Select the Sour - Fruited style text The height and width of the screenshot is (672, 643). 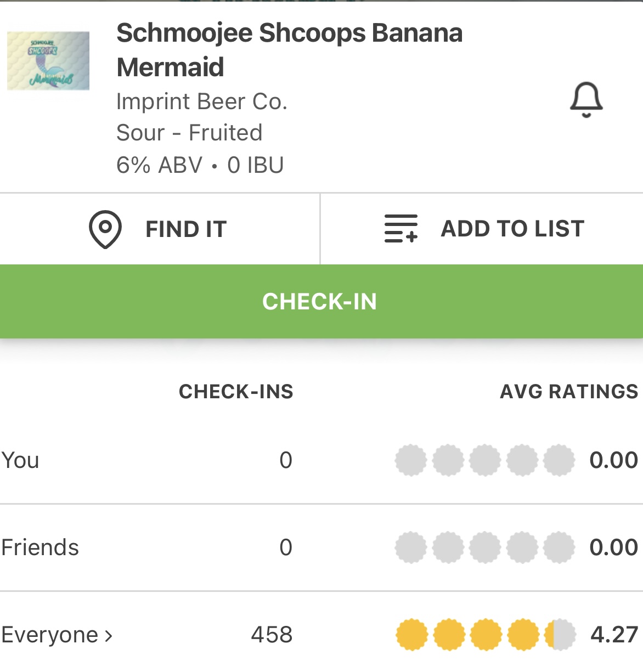coord(189,133)
